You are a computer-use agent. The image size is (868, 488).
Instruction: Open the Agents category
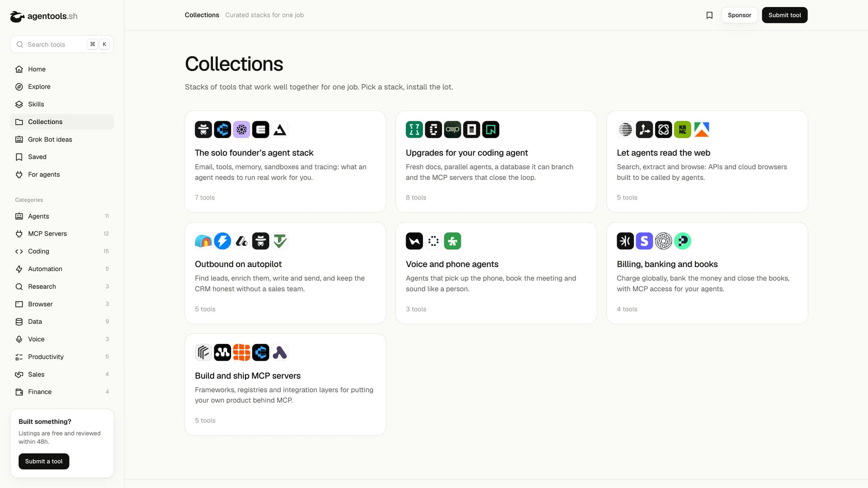pyautogui.click(x=62, y=216)
